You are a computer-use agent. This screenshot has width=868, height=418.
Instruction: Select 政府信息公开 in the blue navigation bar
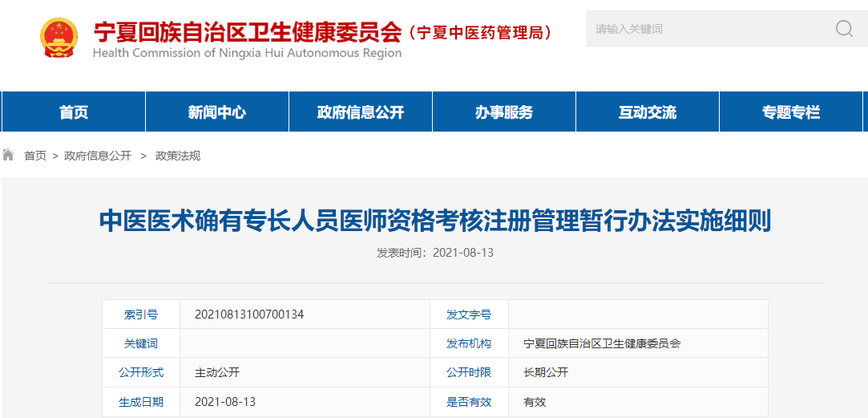click(360, 112)
